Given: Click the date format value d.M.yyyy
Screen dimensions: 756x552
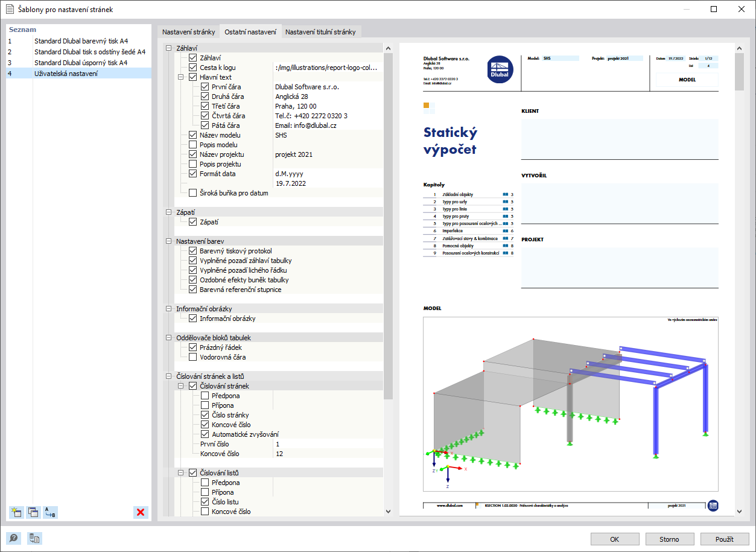Looking at the screenshot, I should [328, 174].
